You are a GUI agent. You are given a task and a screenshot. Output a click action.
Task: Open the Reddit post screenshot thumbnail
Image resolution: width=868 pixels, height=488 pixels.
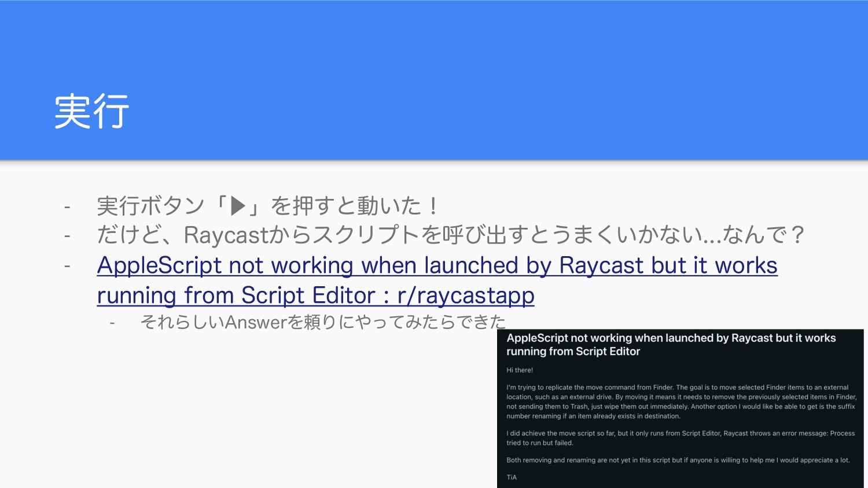[x=681, y=408]
